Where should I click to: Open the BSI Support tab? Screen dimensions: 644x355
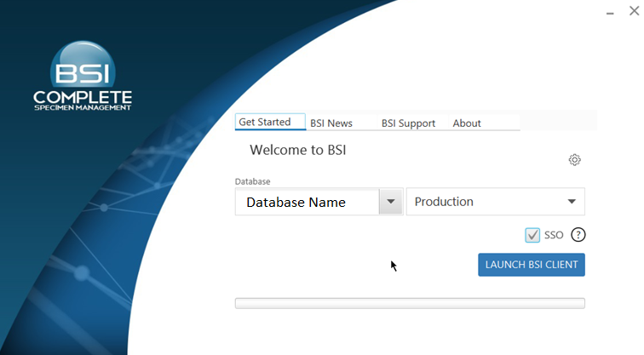point(408,123)
